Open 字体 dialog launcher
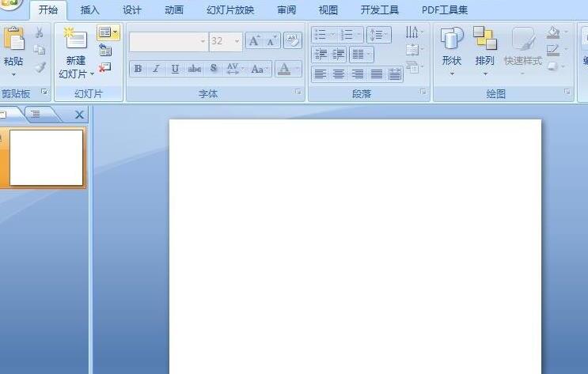This screenshot has height=374, width=588. pos(298,92)
